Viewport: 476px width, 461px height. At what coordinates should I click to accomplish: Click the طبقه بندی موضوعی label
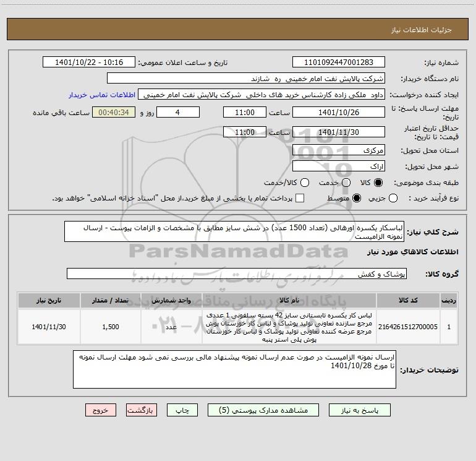[x=426, y=183]
